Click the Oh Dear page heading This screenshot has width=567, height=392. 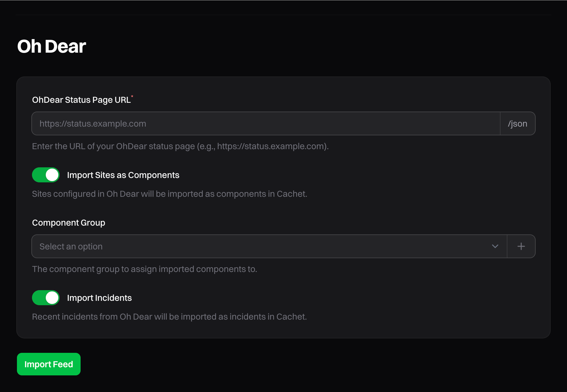tap(51, 46)
